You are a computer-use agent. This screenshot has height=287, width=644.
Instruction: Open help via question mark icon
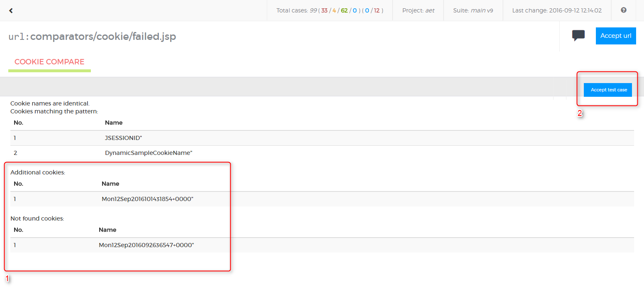(x=623, y=10)
